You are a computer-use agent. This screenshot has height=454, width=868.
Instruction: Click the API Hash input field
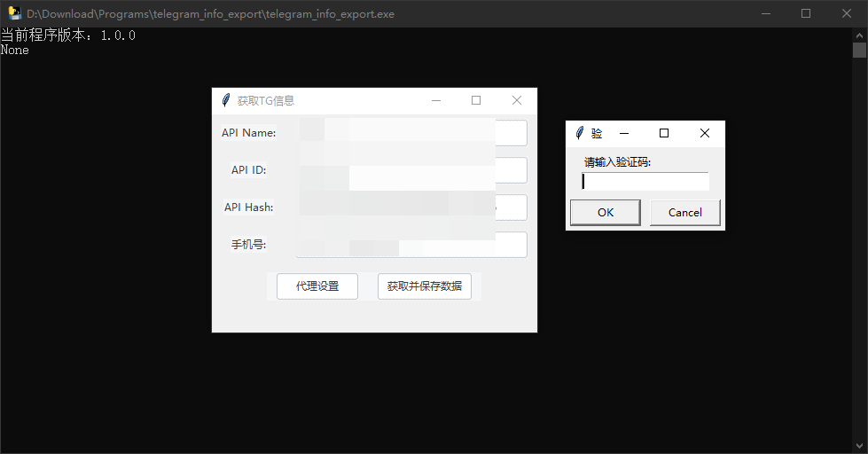pyautogui.click(x=411, y=207)
